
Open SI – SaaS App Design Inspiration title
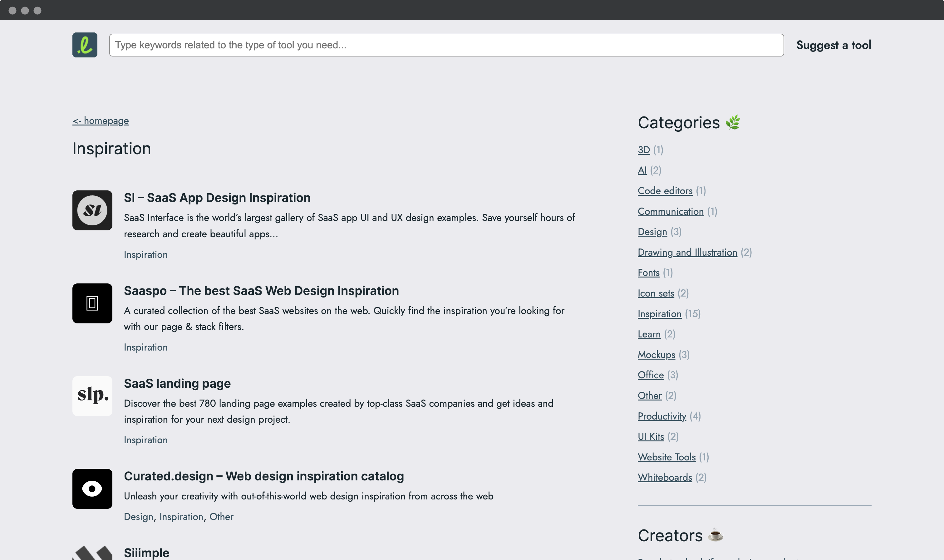[x=217, y=198]
